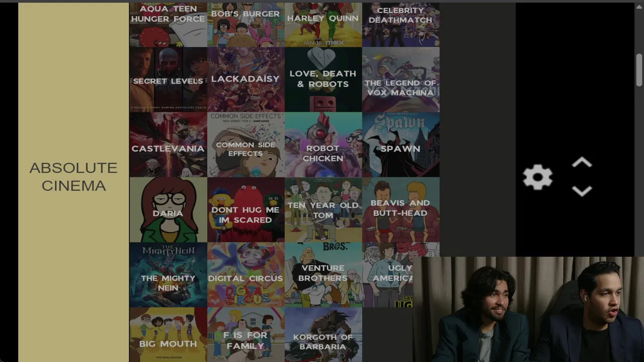Viewport: 644px width, 362px height.
Task: Select The Mighty Nein tile
Action: pyautogui.click(x=168, y=275)
